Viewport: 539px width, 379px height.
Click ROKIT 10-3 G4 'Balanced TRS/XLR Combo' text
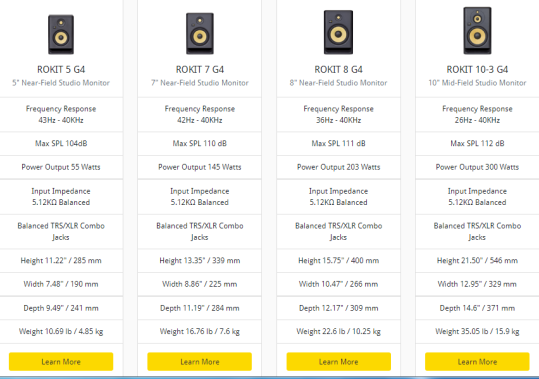point(477,226)
